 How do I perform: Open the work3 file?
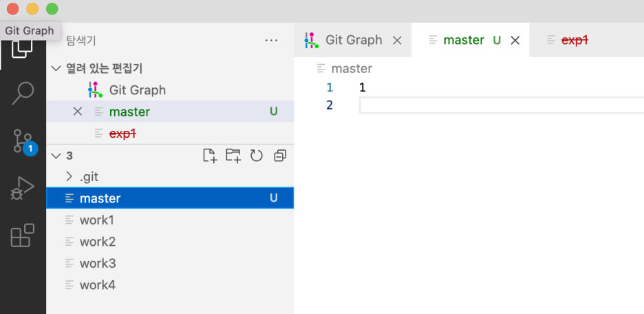[x=170, y=263]
